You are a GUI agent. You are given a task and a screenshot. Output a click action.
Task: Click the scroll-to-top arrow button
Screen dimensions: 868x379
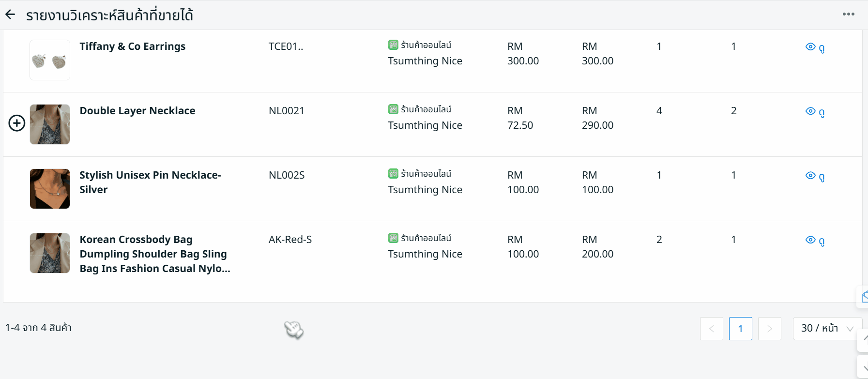(864, 339)
